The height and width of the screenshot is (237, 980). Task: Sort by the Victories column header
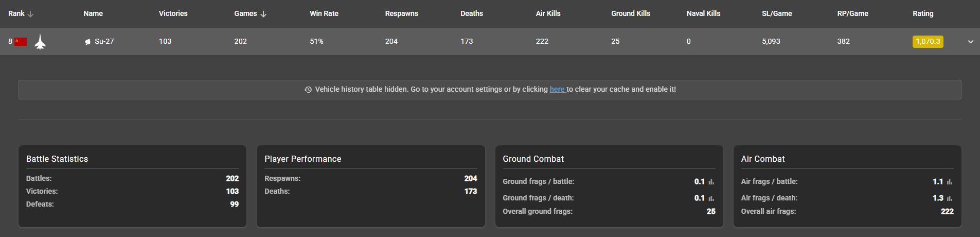[x=173, y=13]
